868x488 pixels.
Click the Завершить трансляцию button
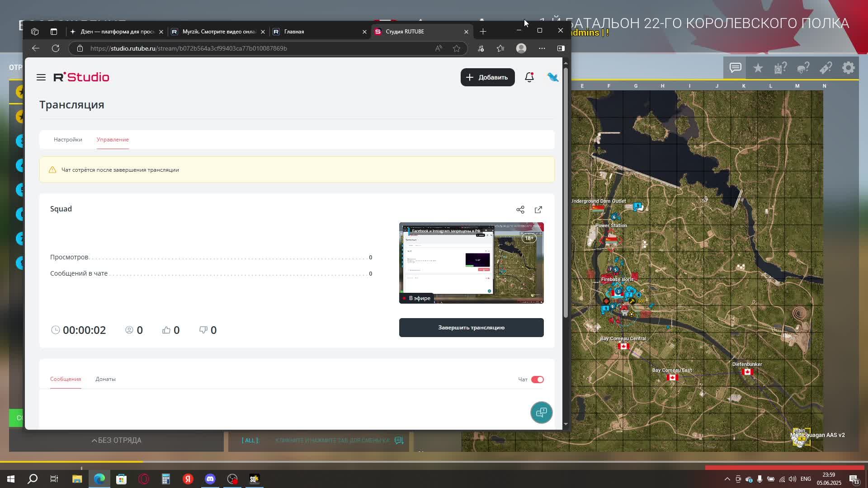tap(471, 328)
